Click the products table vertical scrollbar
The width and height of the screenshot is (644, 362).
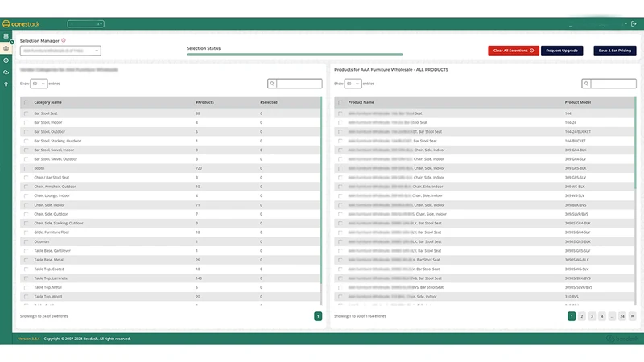coord(635,143)
